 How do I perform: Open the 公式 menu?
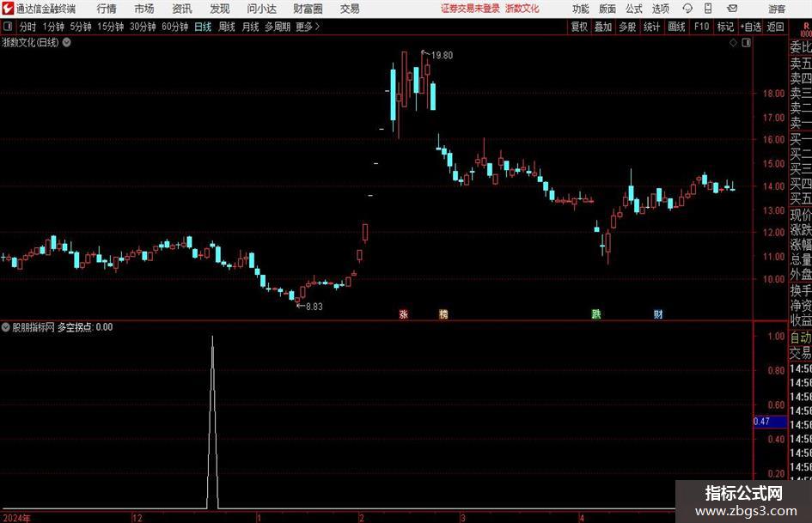[633, 9]
